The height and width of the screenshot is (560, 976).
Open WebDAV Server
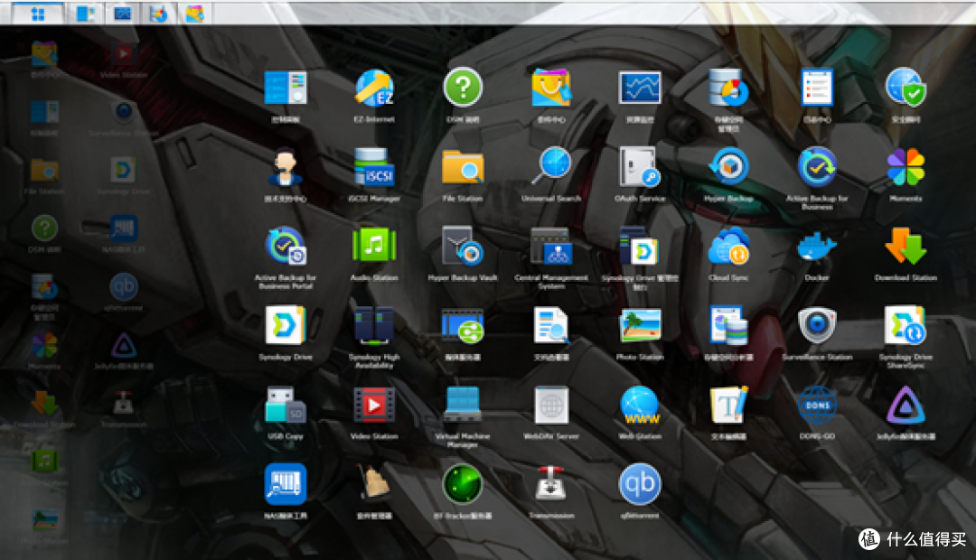coord(551,405)
